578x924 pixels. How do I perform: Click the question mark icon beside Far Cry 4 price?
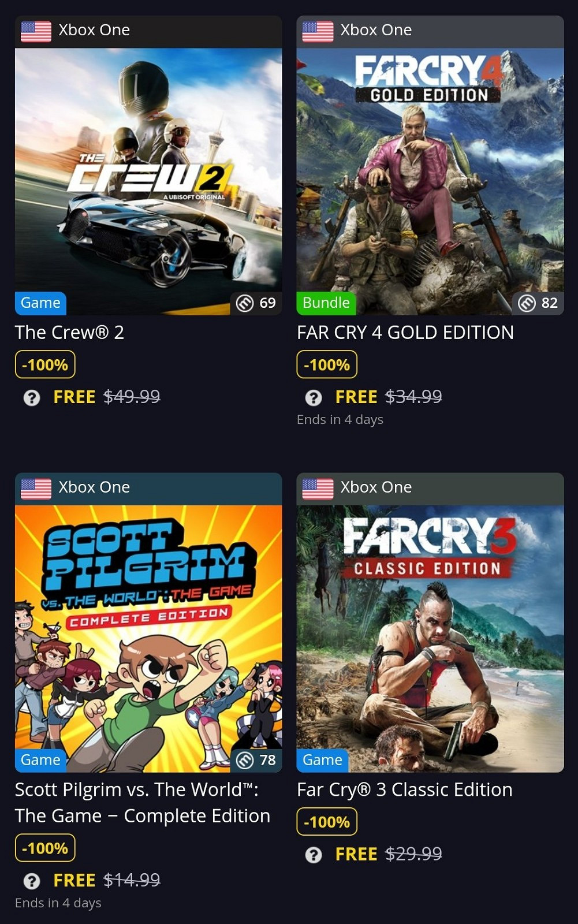pos(314,397)
